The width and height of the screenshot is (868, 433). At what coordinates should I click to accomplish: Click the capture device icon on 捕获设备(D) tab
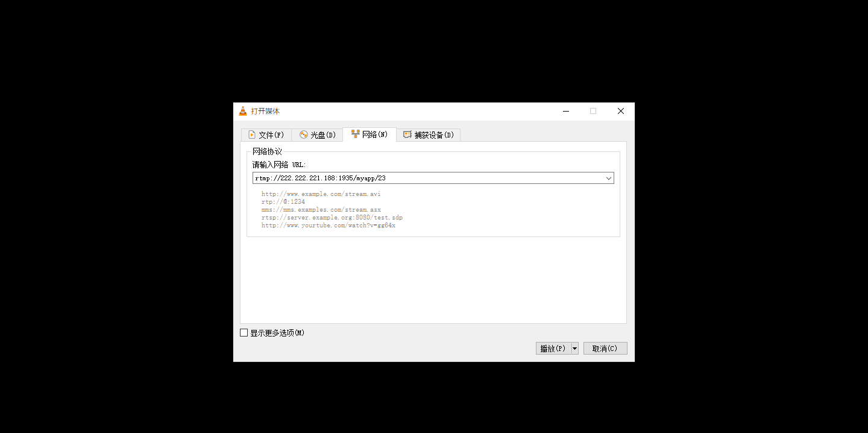tap(407, 134)
